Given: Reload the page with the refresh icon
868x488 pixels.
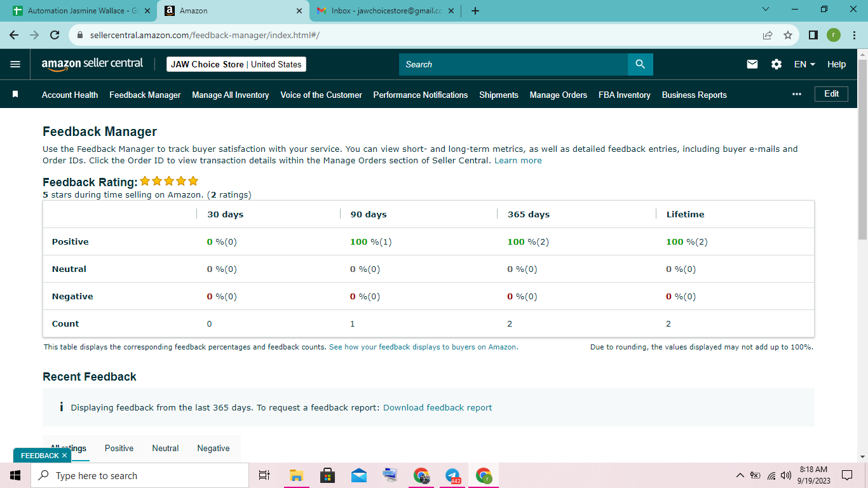Looking at the screenshot, I should click(55, 35).
